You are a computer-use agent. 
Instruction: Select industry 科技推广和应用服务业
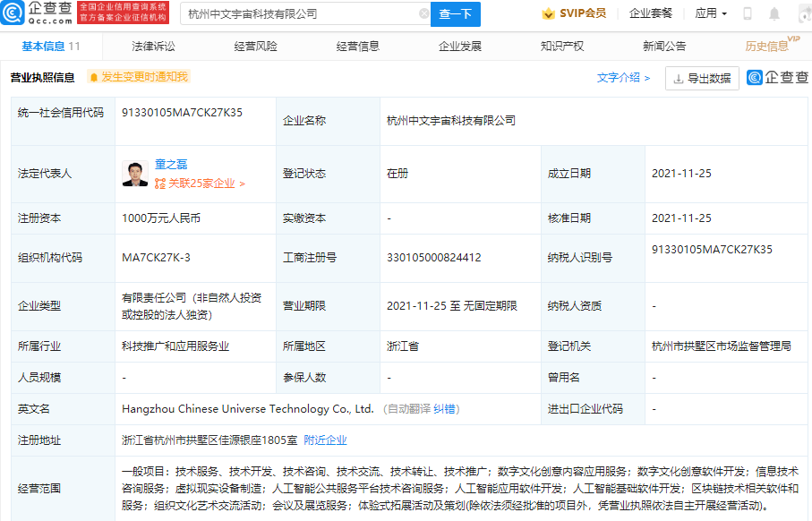tap(175, 346)
